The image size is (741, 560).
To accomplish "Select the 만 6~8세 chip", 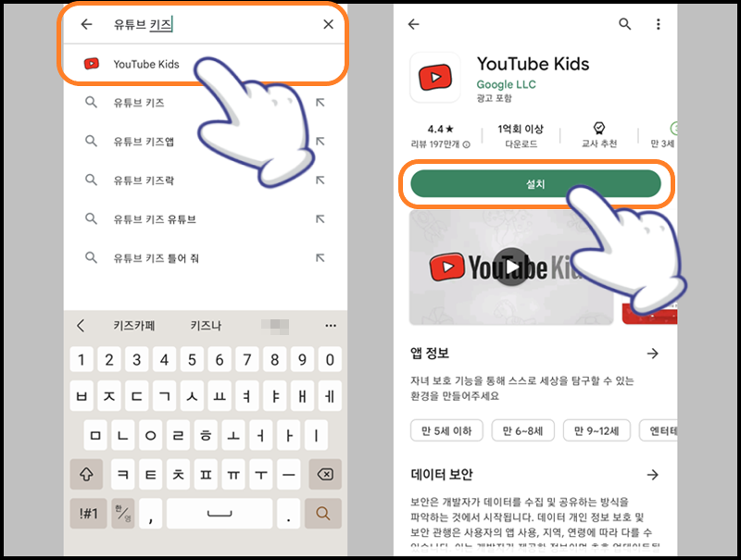I will [522, 430].
